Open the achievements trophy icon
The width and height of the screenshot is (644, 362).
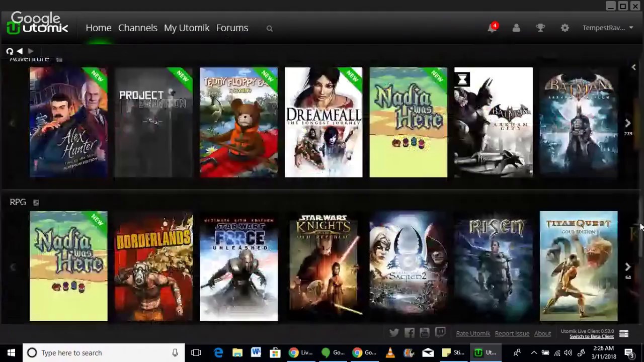[540, 28]
